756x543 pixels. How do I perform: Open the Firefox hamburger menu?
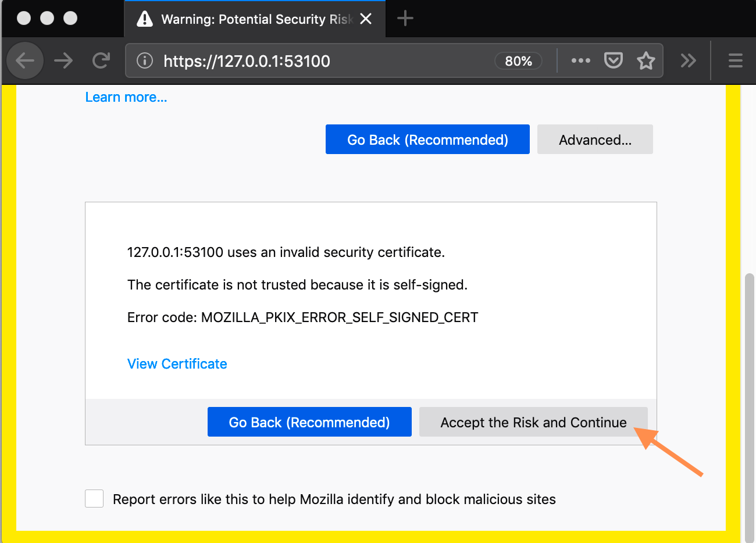tap(734, 60)
